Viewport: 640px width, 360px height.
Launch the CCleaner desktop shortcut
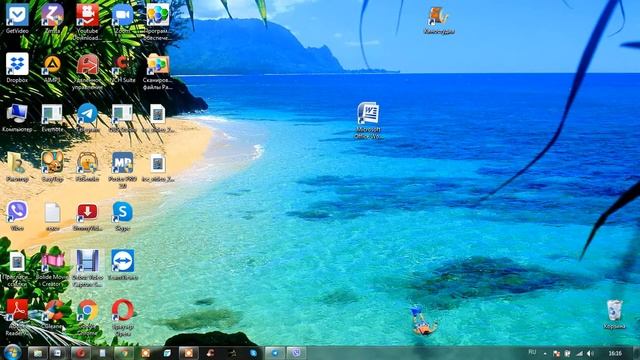[x=53, y=311]
